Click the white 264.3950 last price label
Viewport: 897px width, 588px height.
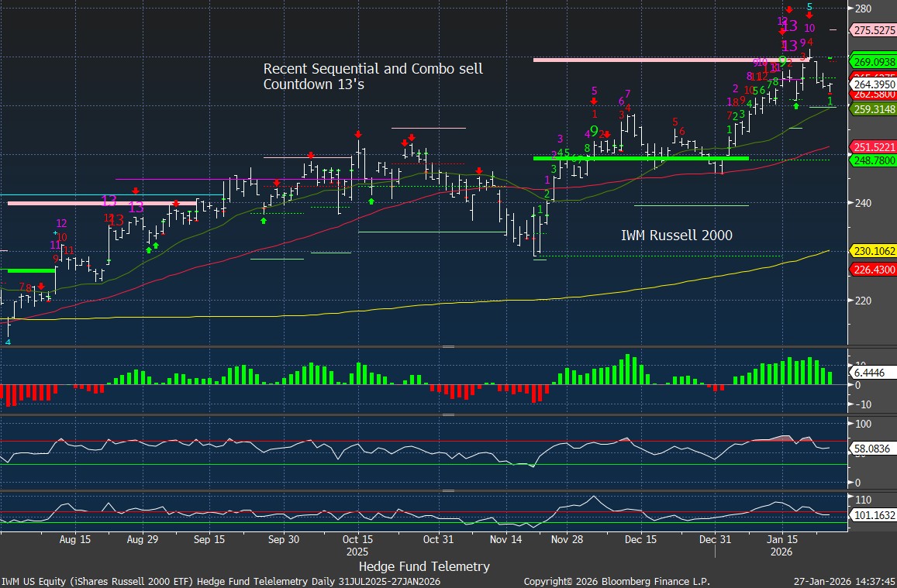874,84
